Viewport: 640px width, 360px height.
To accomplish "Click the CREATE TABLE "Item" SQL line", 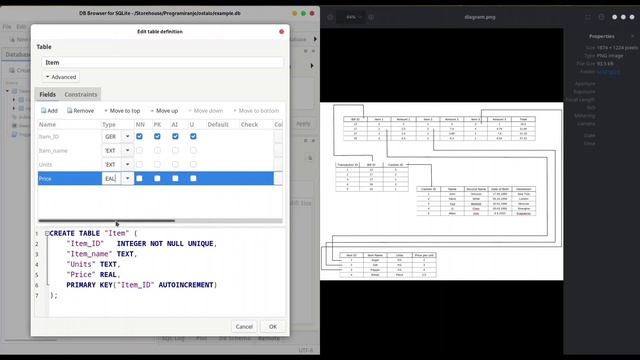I will [93, 233].
